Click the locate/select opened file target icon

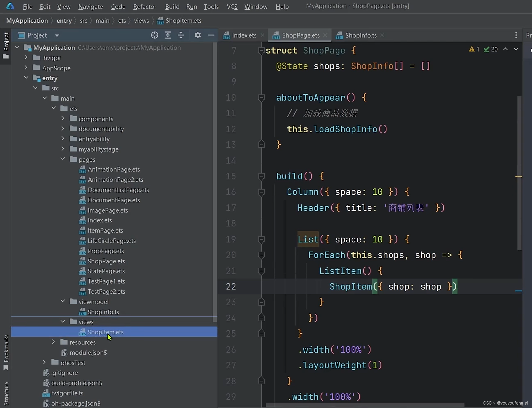(154, 35)
